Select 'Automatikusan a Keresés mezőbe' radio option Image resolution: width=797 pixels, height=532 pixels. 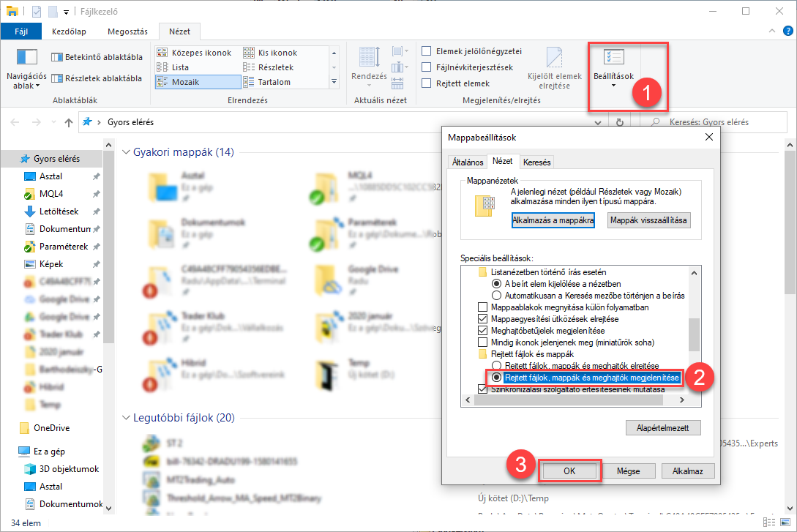point(497,295)
